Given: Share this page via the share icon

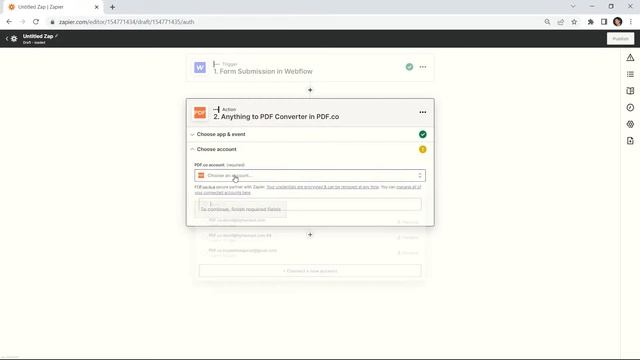Looking at the screenshot, I should (x=561, y=22).
